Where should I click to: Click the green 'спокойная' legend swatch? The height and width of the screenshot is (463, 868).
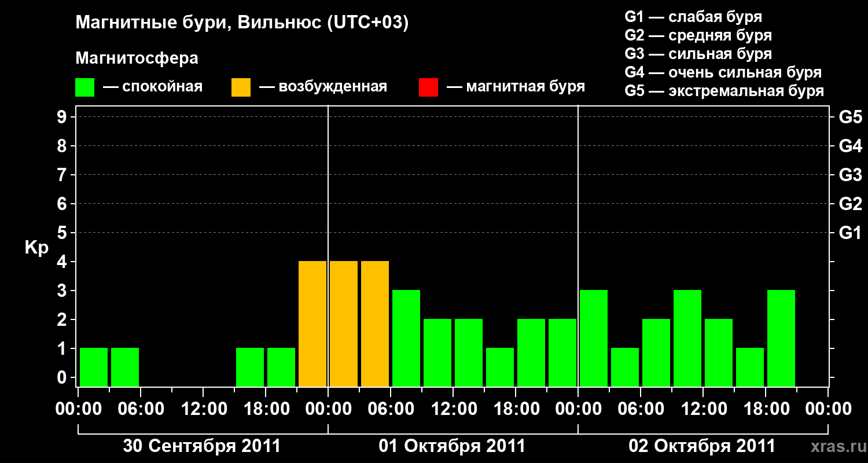pyautogui.click(x=84, y=87)
